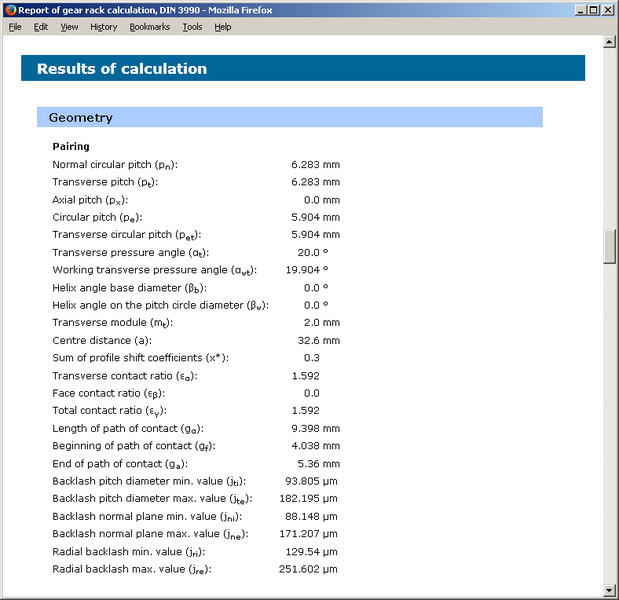Viewport: 619px width, 600px height.
Task: Click the scrollbar down arrow
Action: click(609, 590)
